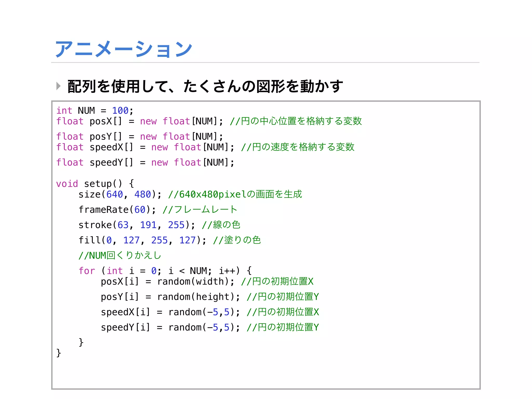Click the bullet triangle before 配列を使用して
This screenshot has height=399, width=532.
tap(58, 86)
